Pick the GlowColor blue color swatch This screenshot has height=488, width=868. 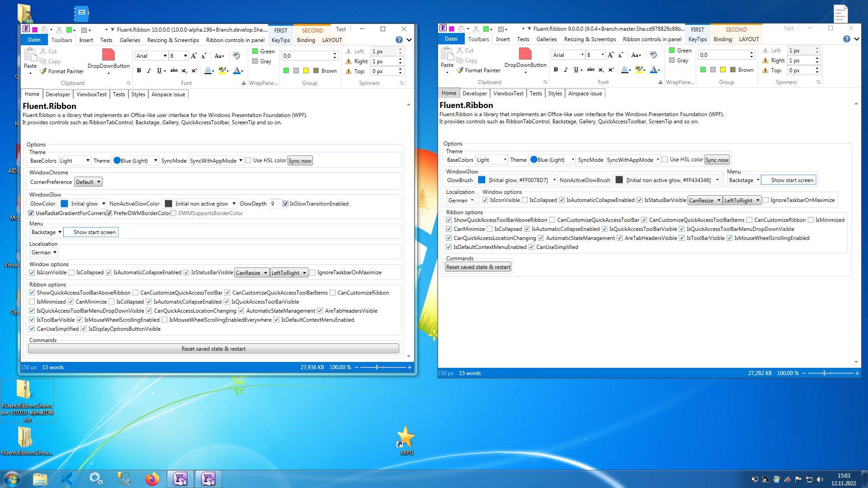(65, 203)
